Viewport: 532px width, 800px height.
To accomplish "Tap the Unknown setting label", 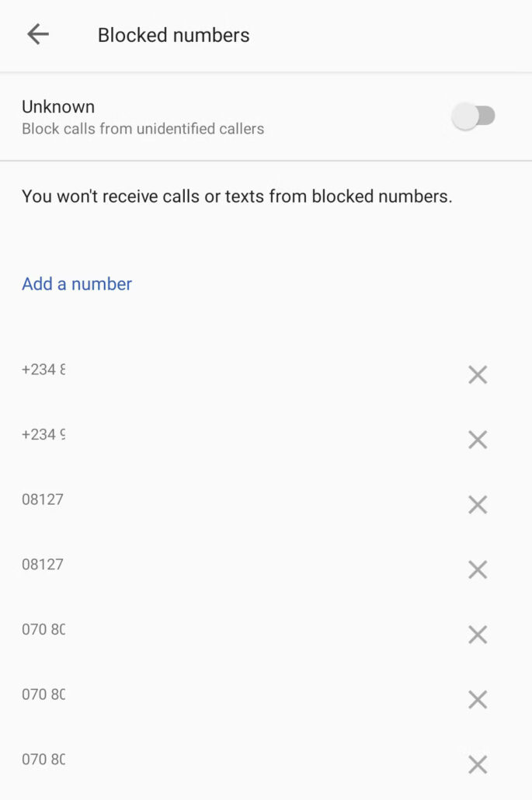I will tap(58, 107).
